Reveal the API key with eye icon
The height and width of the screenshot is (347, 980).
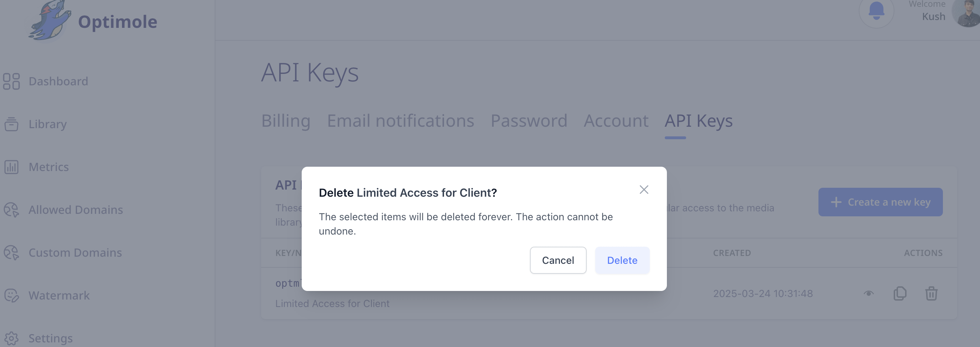[868, 293]
